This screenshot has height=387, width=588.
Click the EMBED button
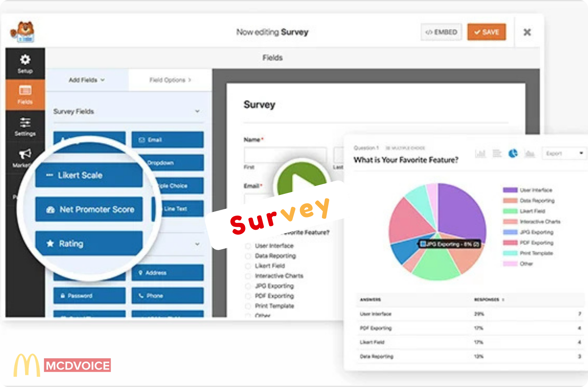click(441, 32)
